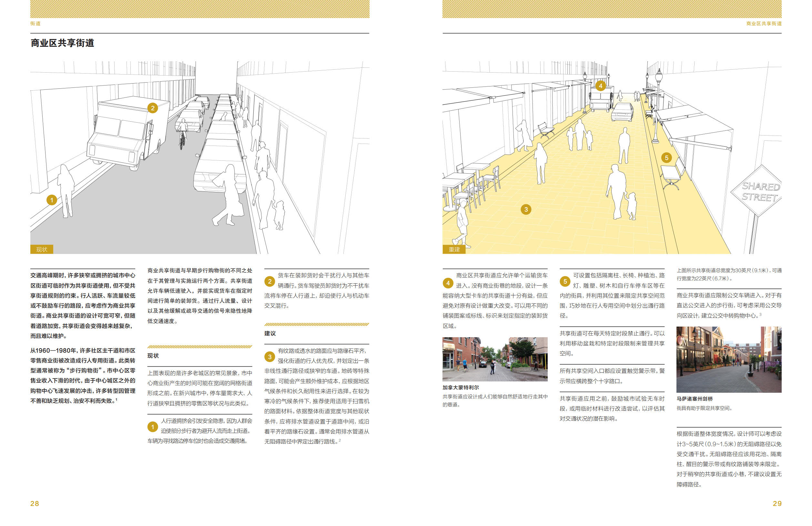Click the 现状 label on the left illustration
Image resolution: width=812 pixels, height=526 pixels.
(x=42, y=249)
